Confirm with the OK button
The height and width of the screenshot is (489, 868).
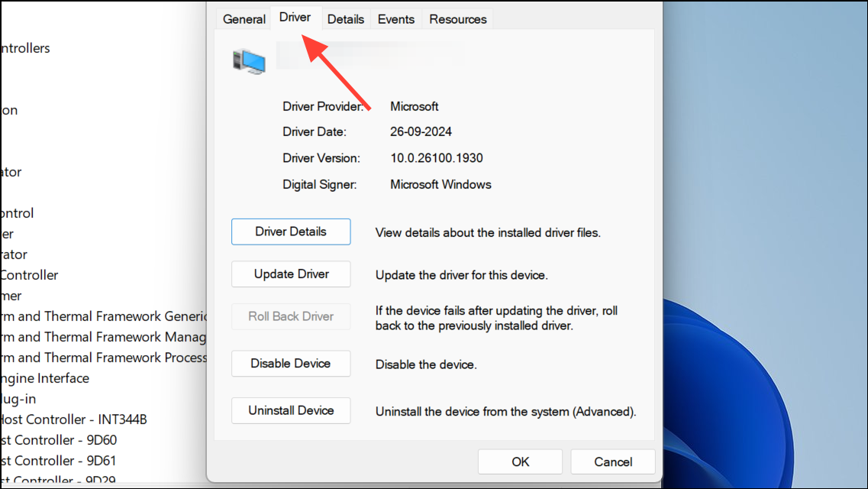click(x=520, y=461)
